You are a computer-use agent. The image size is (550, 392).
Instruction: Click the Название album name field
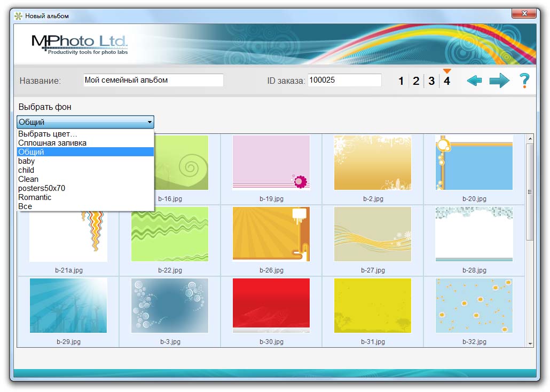[x=153, y=80]
